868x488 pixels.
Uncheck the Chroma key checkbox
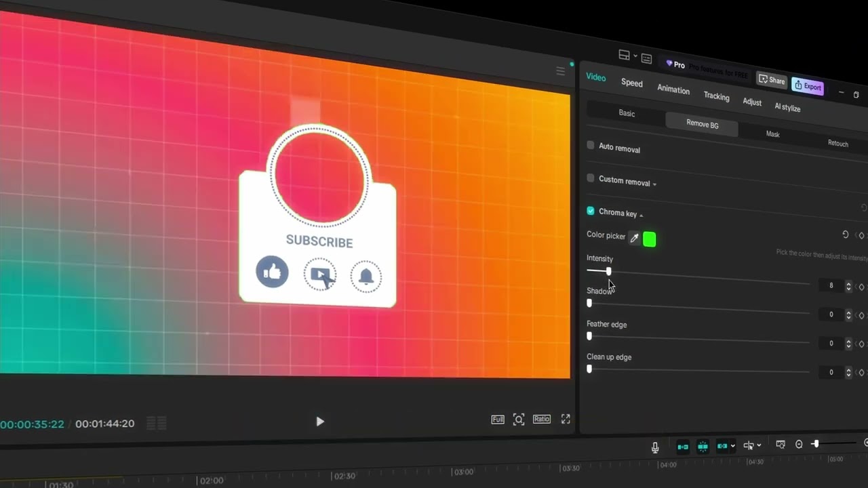tap(591, 211)
